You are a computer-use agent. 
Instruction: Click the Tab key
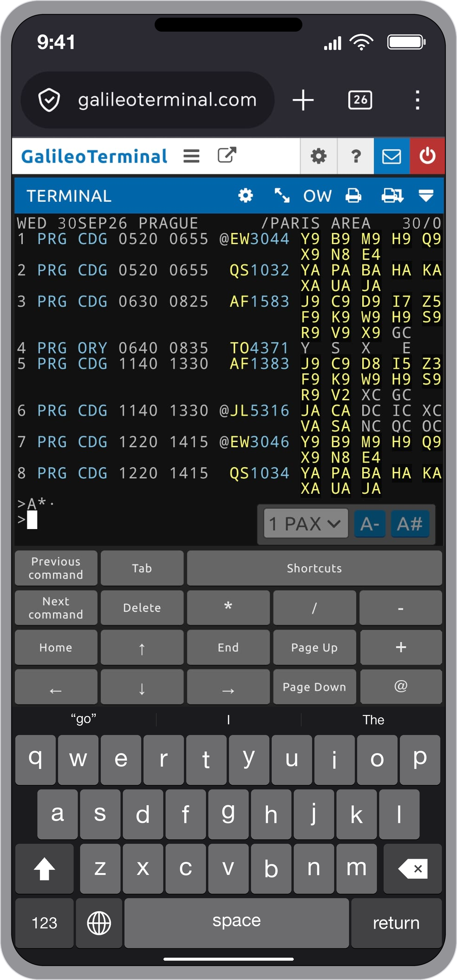142,568
